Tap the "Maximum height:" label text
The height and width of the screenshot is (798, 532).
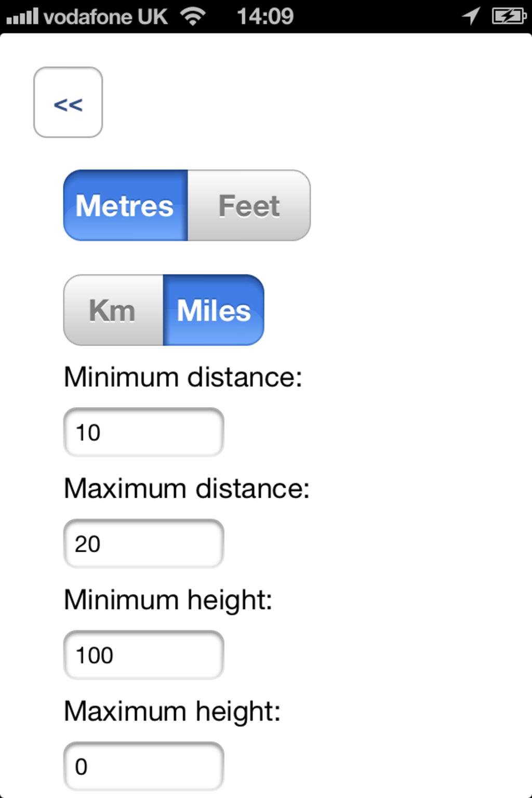(x=172, y=711)
